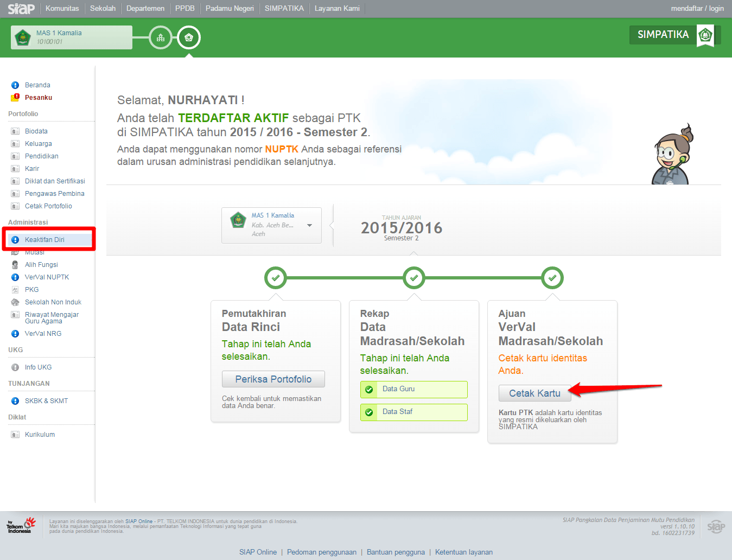Open the PPDB menu
Viewport: 732px width, 560px height.
pos(185,8)
